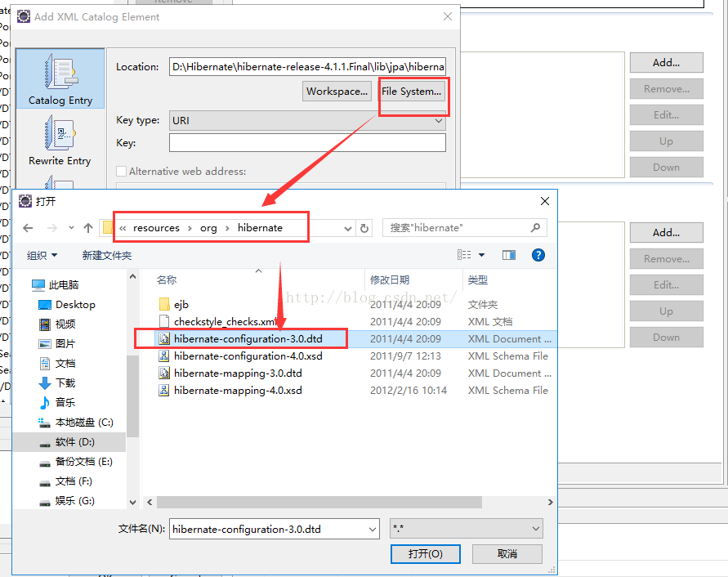Viewport: 728px width, 577px height.
Task: Toggle the preview pane icon
Action: (509, 255)
